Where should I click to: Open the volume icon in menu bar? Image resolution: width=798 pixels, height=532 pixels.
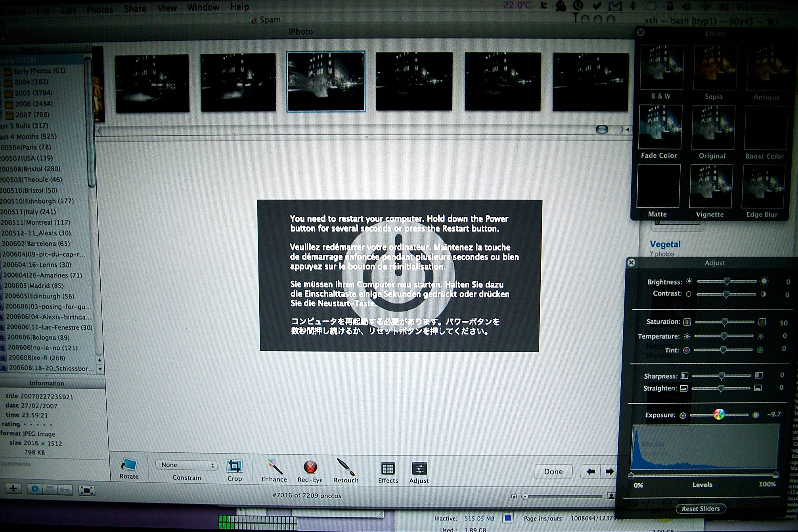click(687, 6)
